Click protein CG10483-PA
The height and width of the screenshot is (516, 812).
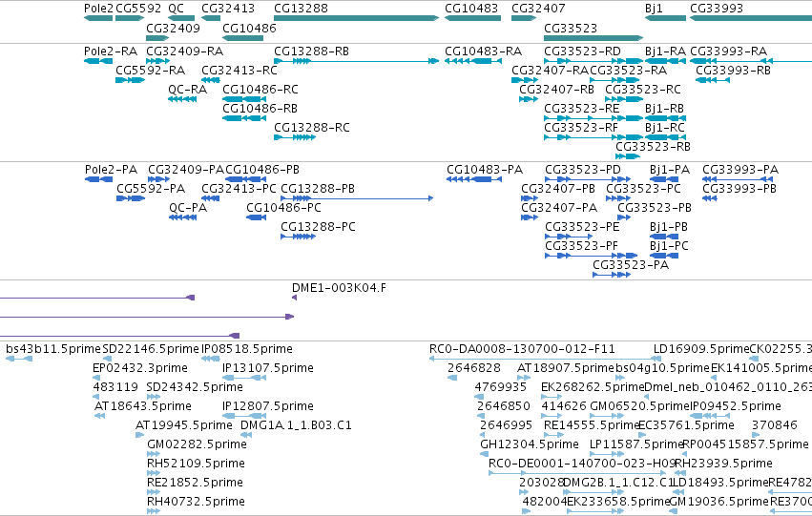[485, 170]
